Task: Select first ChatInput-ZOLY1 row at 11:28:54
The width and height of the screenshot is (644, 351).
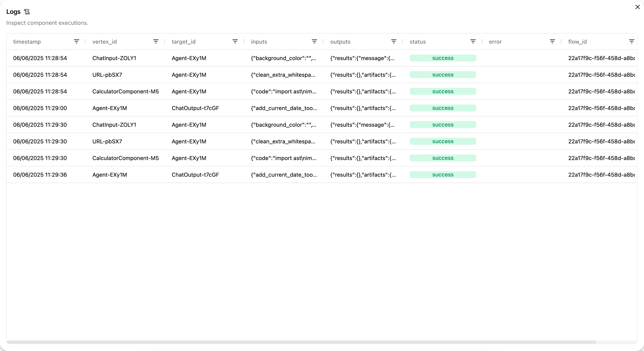Action: [114, 58]
